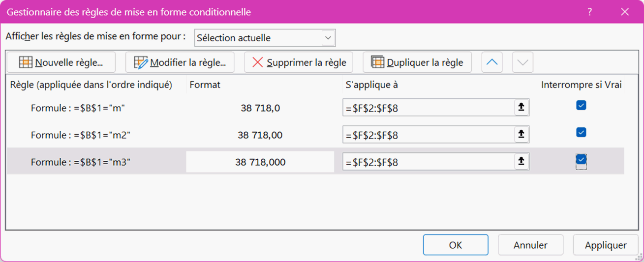Open the help question mark

coord(589,12)
